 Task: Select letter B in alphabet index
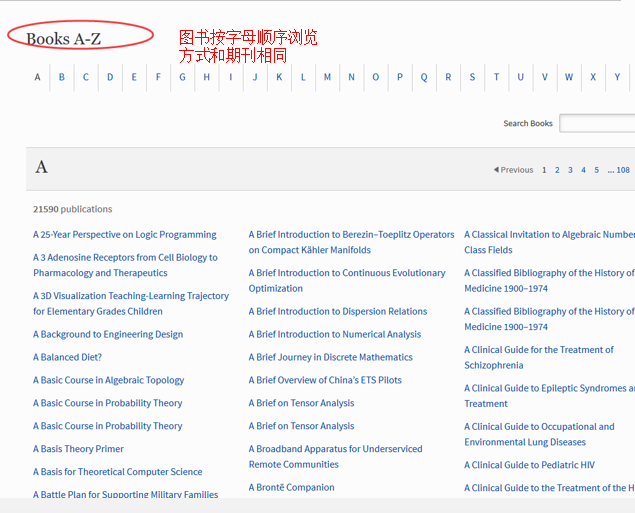[62, 77]
